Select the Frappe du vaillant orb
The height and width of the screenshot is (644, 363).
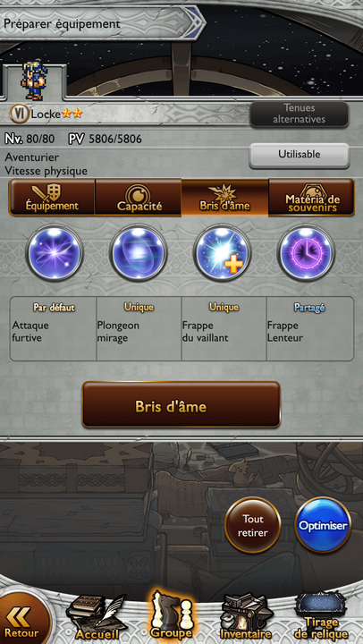[222, 253]
